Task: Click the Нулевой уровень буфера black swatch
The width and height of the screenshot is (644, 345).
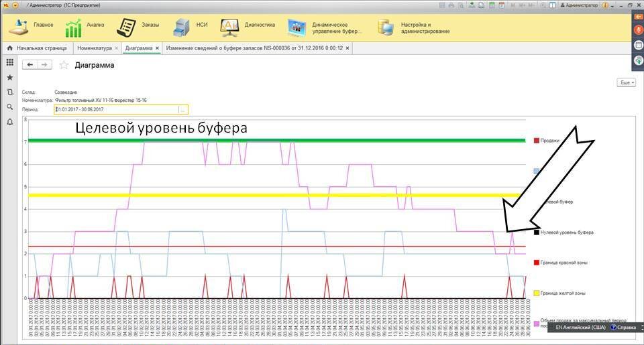Action: point(536,232)
